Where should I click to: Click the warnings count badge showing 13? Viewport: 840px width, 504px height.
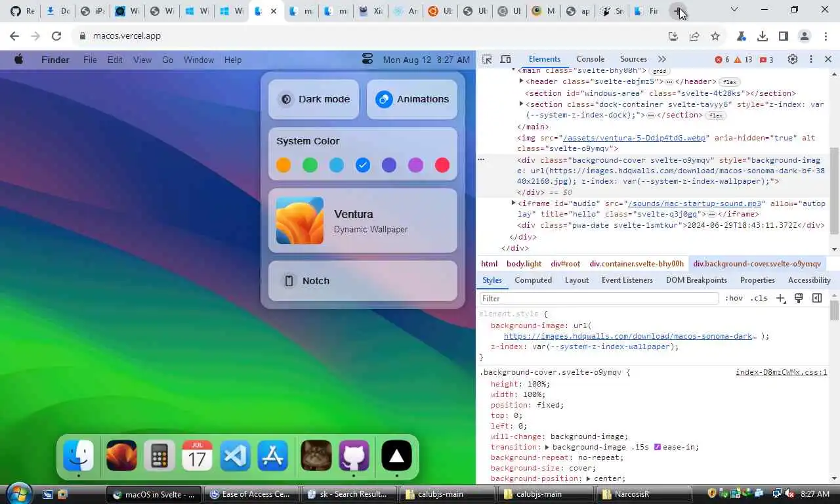tap(744, 60)
